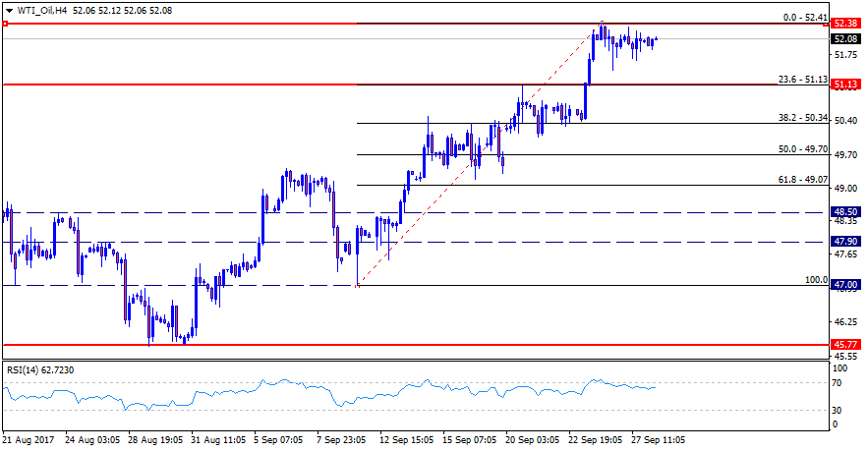Click the 21 Aug 2017 date on time axis

point(28,441)
